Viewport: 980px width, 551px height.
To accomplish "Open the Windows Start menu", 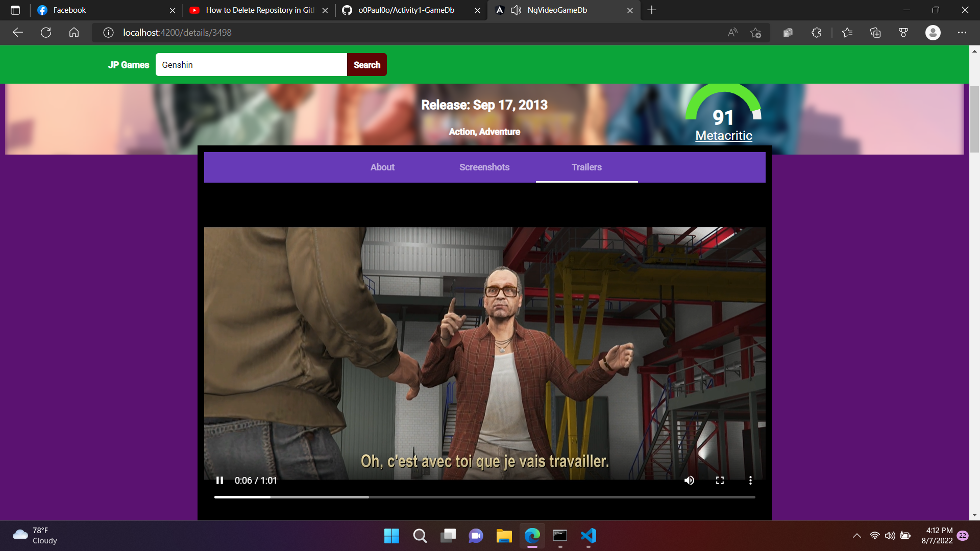I will coord(391,536).
